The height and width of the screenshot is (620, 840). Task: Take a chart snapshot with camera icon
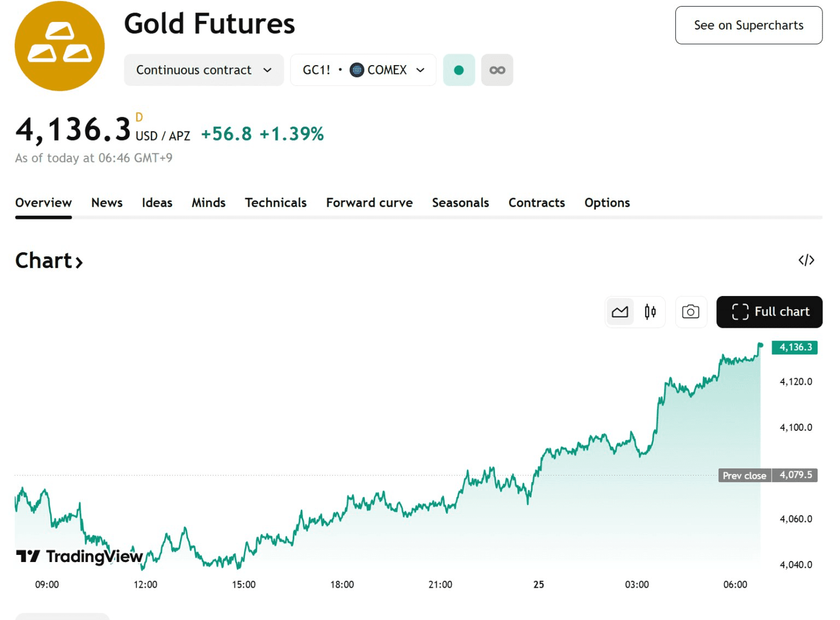[x=691, y=312]
